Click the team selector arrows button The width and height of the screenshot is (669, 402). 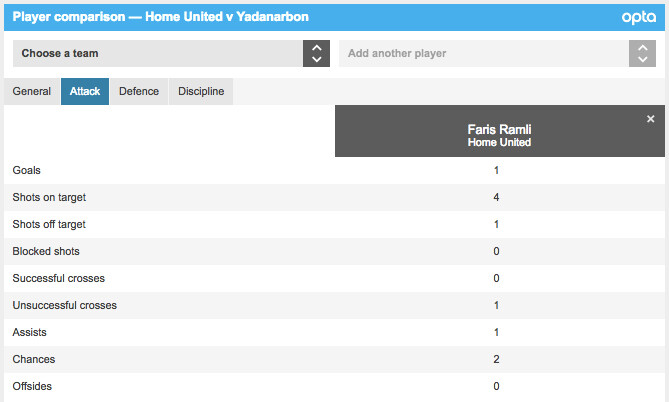pyautogui.click(x=316, y=53)
